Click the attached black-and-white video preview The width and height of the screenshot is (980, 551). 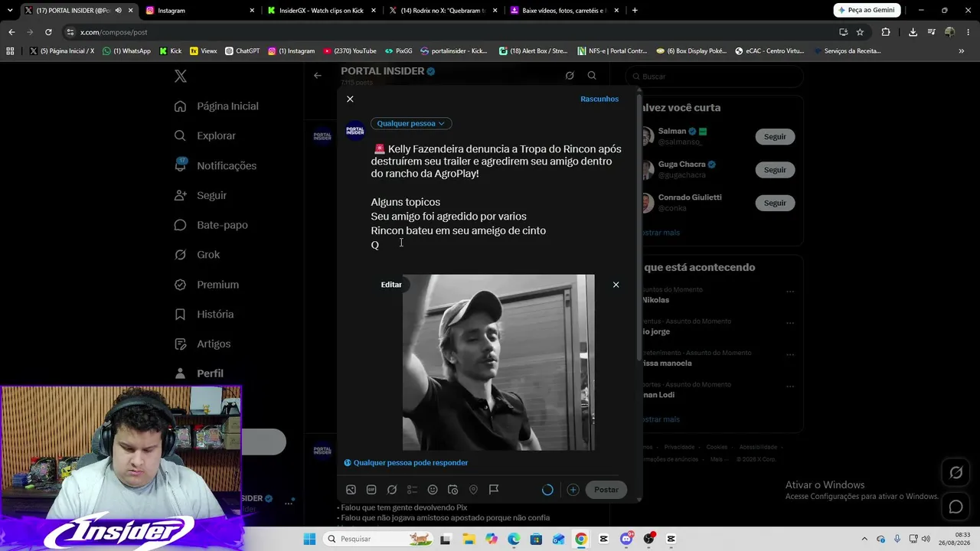point(498,363)
